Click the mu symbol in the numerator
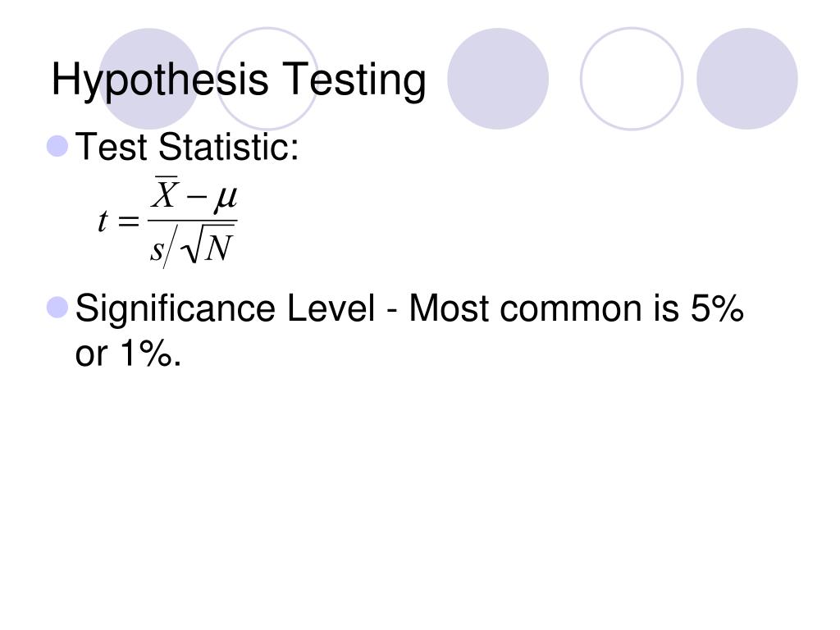Screen dimensions: 840x630 point(225,199)
